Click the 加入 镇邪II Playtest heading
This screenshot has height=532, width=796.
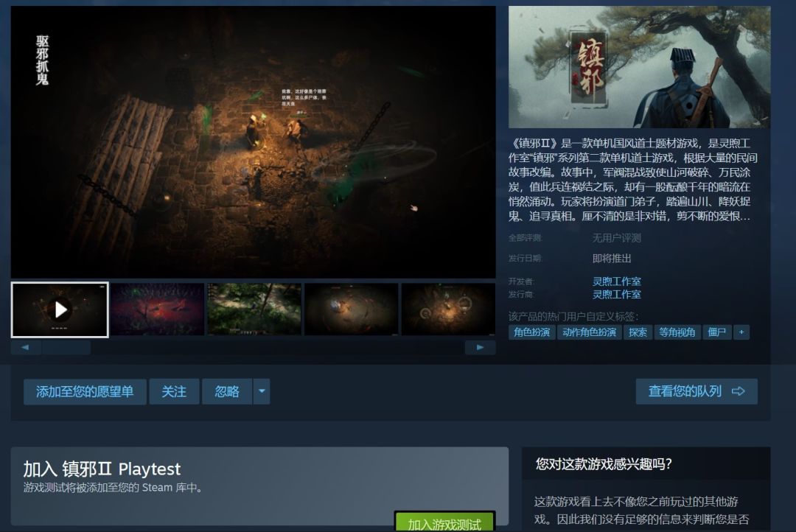(x=102, y=469)
